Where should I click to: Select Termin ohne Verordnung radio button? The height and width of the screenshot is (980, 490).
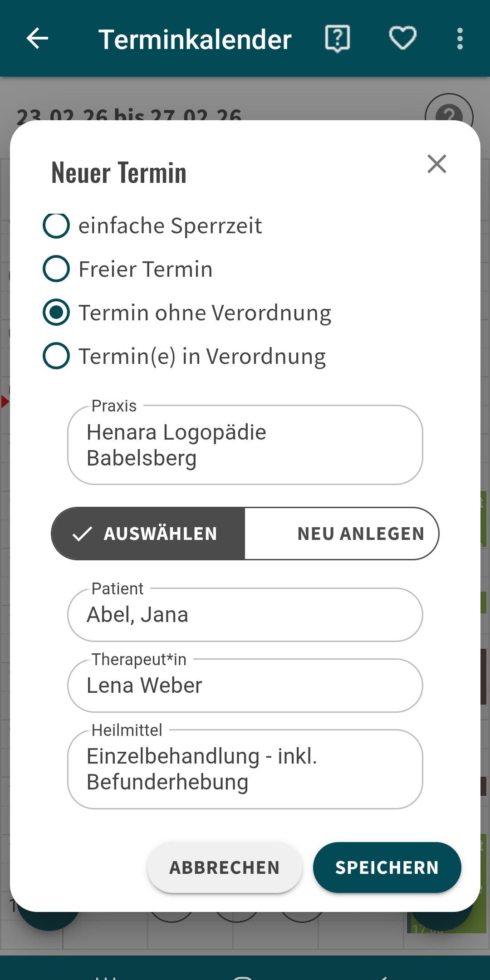pos(56,313)
